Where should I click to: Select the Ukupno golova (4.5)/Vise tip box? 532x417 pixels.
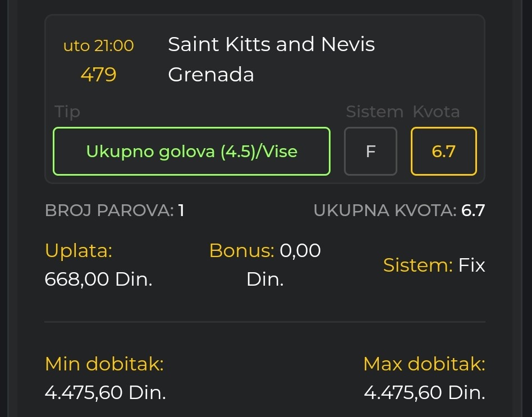click(192, 152)
